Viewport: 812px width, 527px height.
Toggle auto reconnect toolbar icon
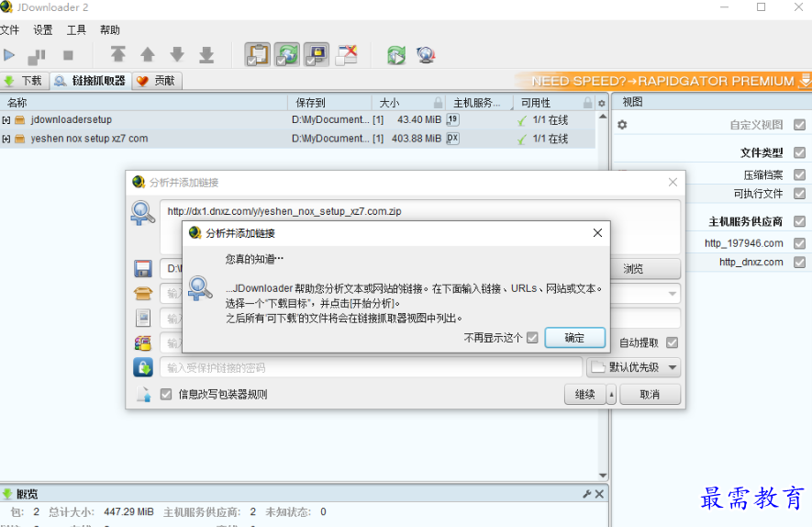pyautogui.click(x=287, y=55)
